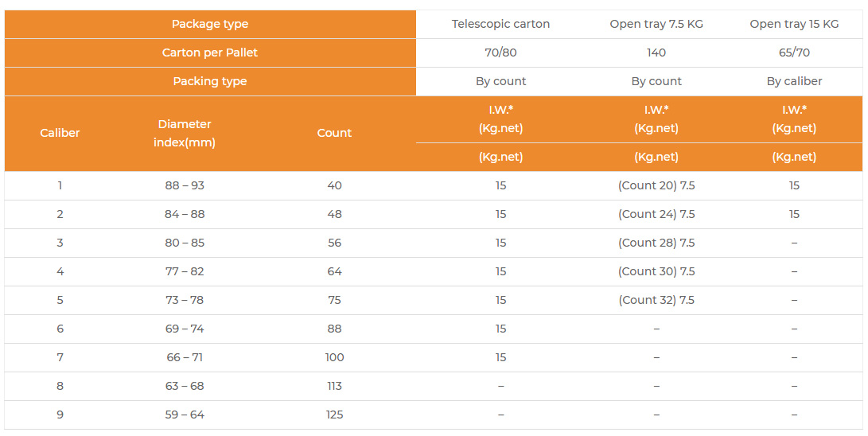
Task: Click the (Count 20) 7.5 cell
Action: point(656,185)
